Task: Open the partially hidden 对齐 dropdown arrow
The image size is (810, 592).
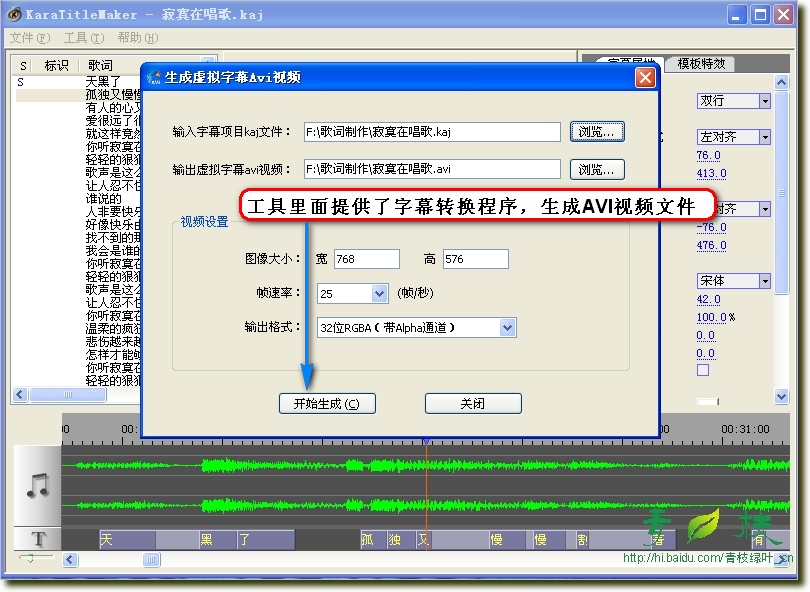Action: pos(765,209)
